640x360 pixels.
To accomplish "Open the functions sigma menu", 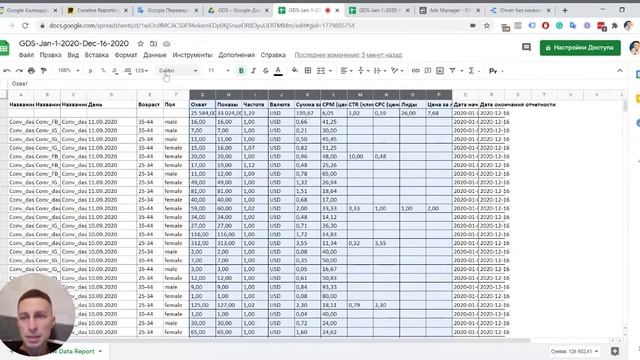I will tap(471, 71).
